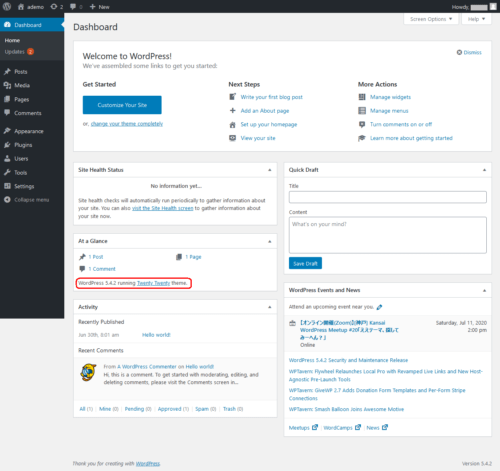
Task: Filter comments by Approved (1)
Action: 173,409
